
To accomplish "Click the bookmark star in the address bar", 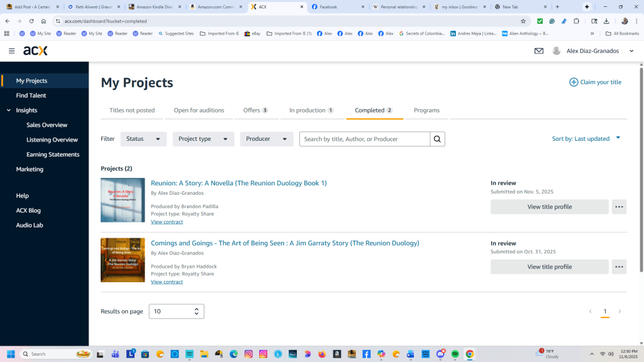I will [523, 21].
